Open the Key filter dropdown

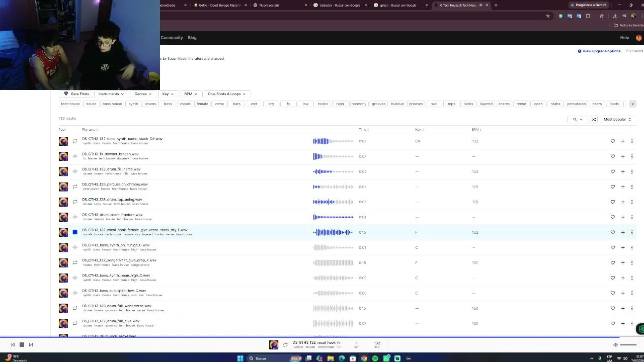tap(168, 94)
